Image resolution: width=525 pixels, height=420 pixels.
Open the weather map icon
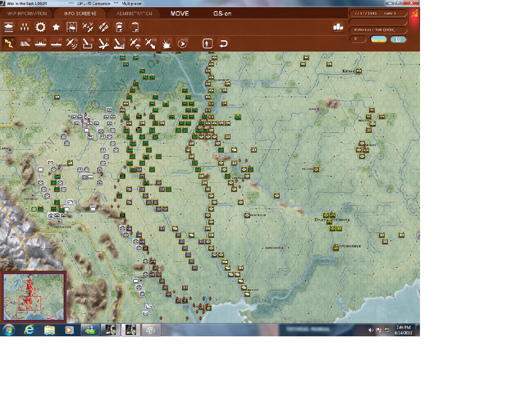(72, 27)
